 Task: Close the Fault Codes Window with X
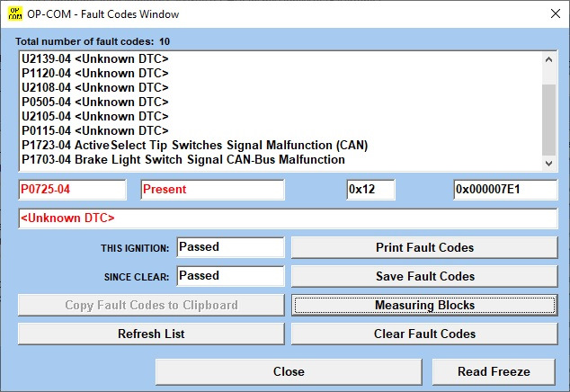point(555,13)
